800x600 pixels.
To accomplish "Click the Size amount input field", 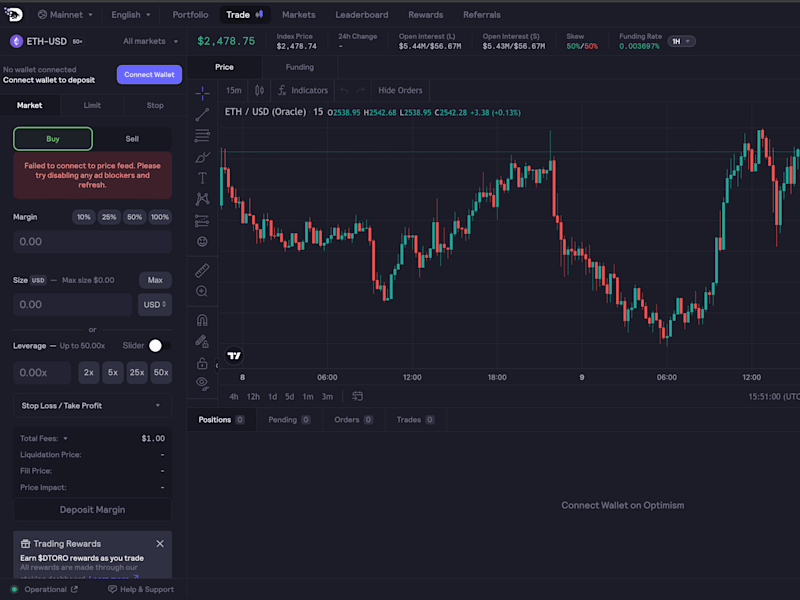I will [72, 305].
